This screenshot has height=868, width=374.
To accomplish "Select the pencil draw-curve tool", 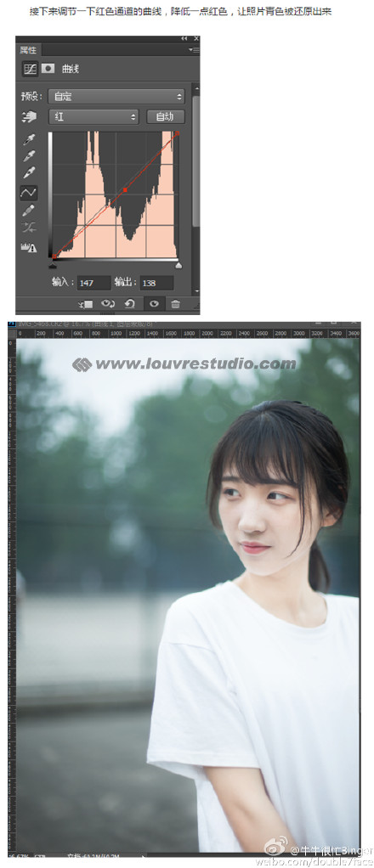I will pos(29,211).
